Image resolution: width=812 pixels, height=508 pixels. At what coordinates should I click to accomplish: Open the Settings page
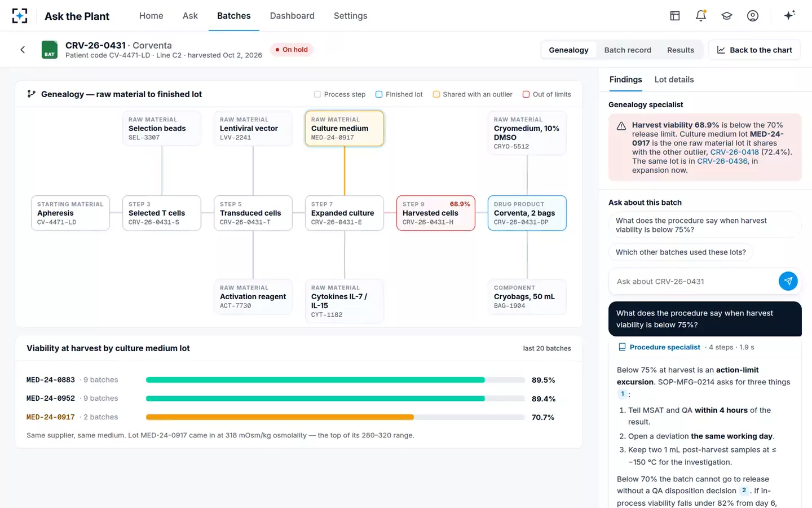[350, 16]
